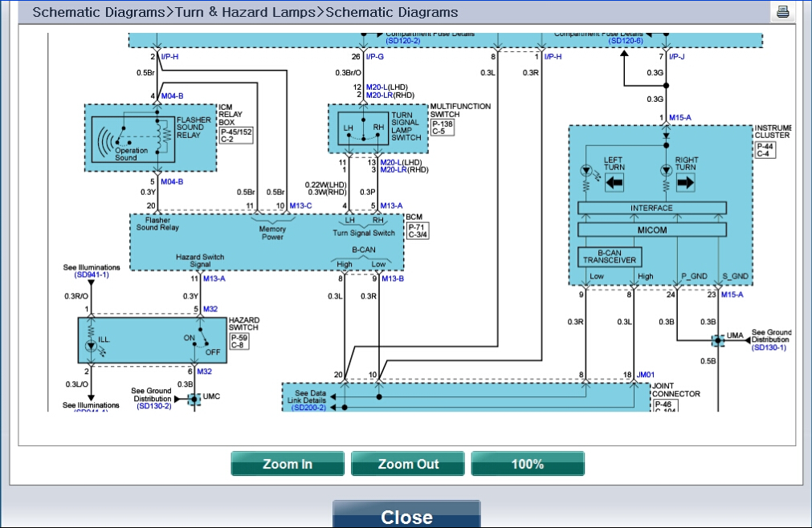Open the M20-LR(RHD) connector at pin 3
812x528 pixels.
(405, 169)
